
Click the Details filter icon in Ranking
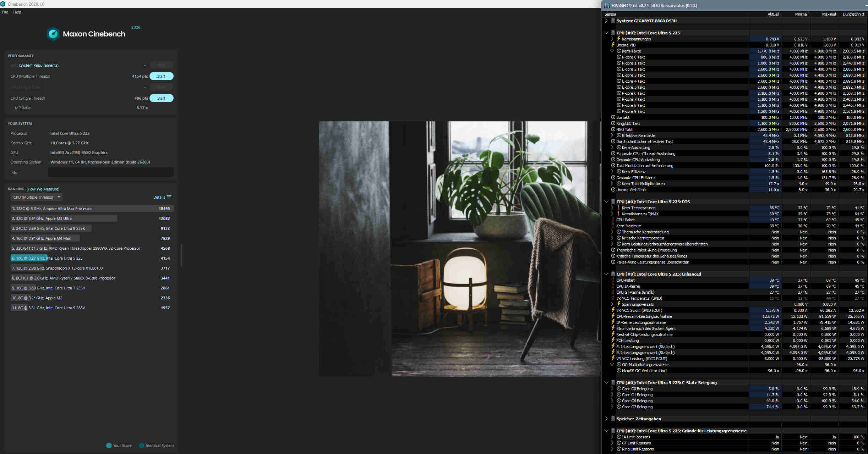point(169,197)
